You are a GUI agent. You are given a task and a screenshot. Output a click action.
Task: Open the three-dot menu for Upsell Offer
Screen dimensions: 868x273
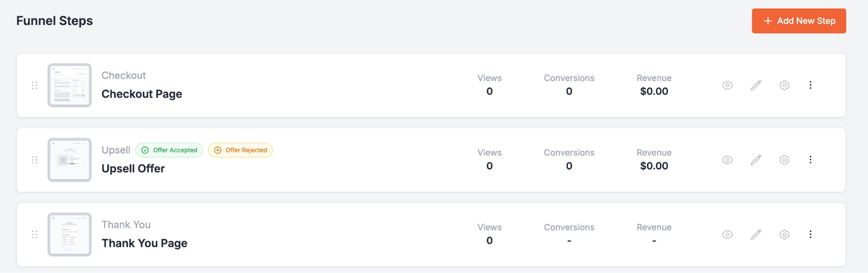tap(811, 160)
